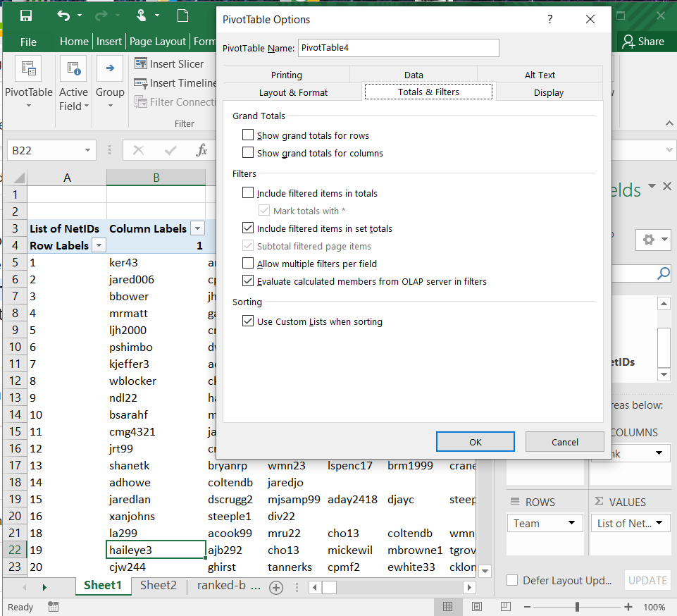Expand the Team field dropdown in Rows
This screenshot has height=616, width=677.
571,523
